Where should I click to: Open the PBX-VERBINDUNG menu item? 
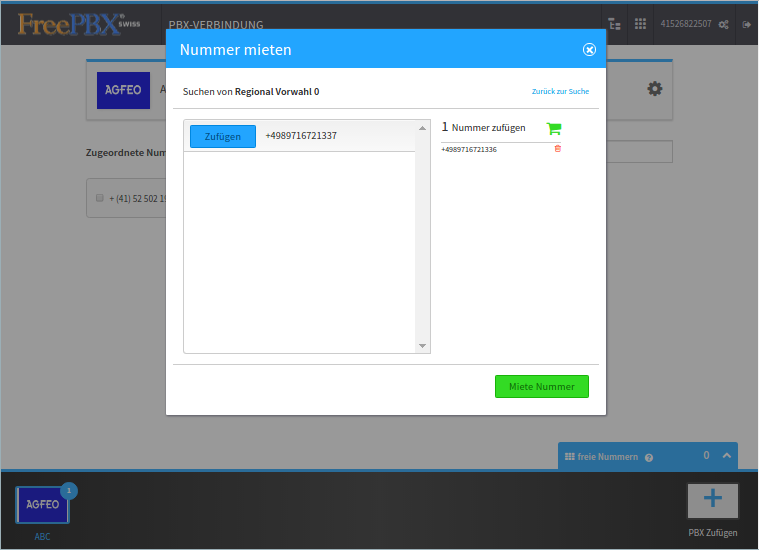[x=216, y=24]
